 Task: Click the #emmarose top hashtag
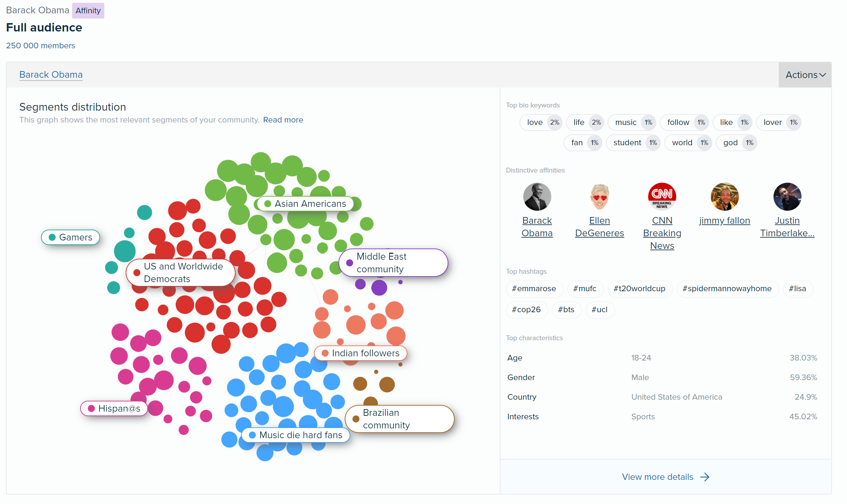pos(534,289)
